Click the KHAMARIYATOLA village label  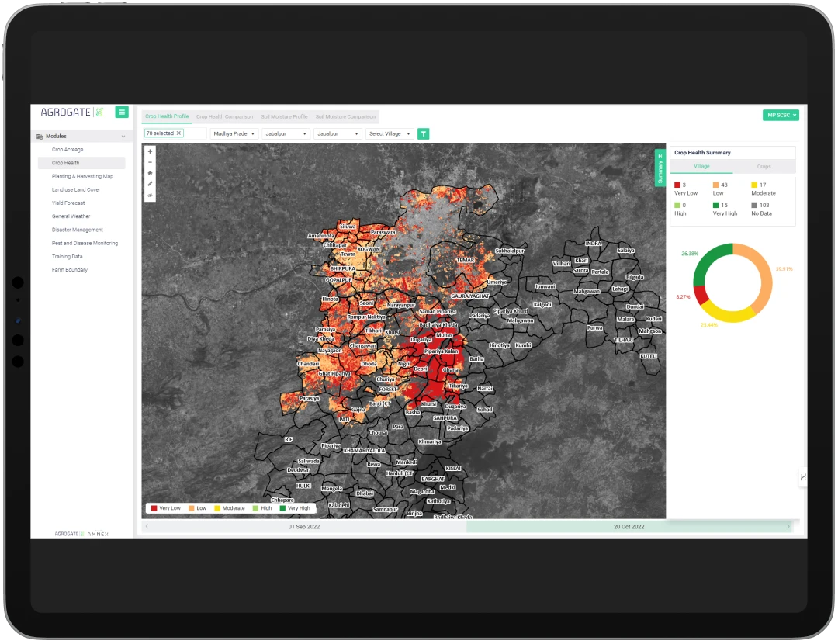364,451
